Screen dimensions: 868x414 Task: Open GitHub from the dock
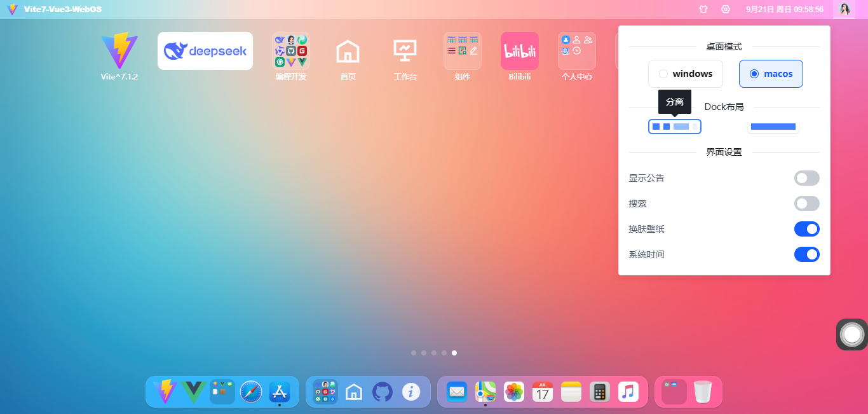pos(382,392)
